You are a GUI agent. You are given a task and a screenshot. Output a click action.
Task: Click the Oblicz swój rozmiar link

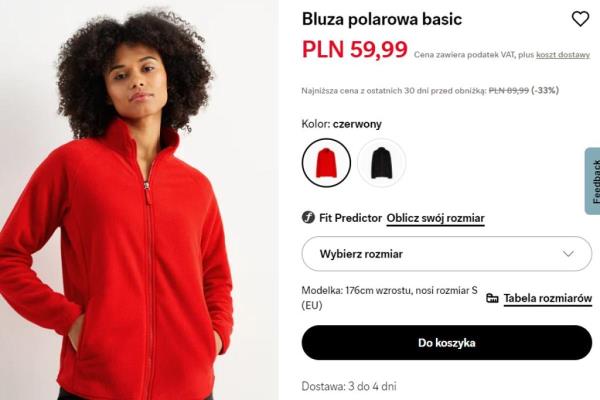coord(435,218)
